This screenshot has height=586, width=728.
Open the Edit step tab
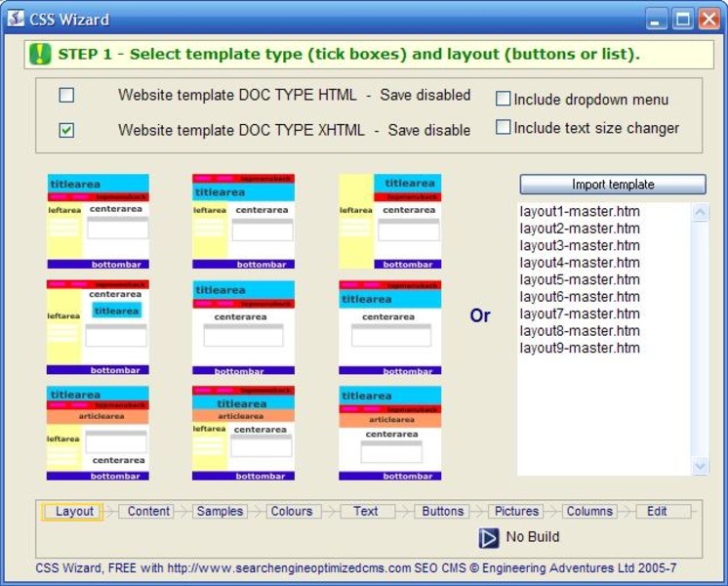click(x=657, y=511)
